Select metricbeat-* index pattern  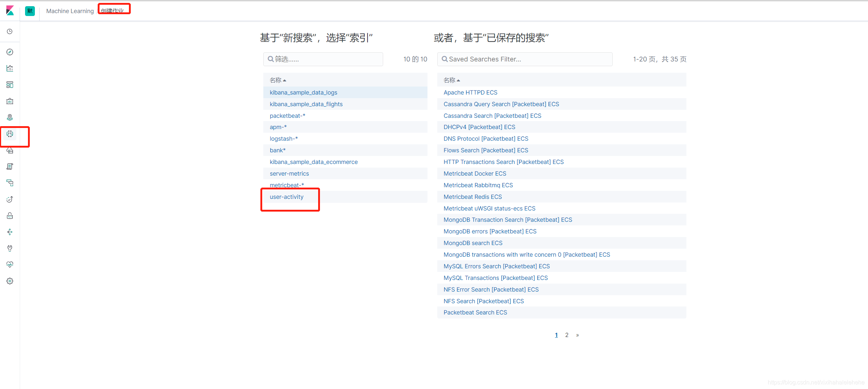[x=287, y=185]
